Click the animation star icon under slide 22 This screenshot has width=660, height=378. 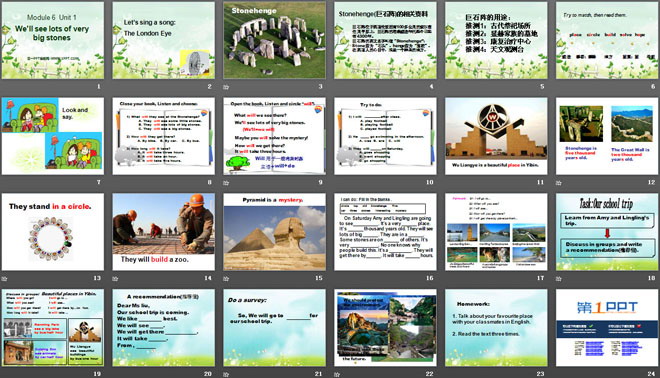tap(337, 374)
